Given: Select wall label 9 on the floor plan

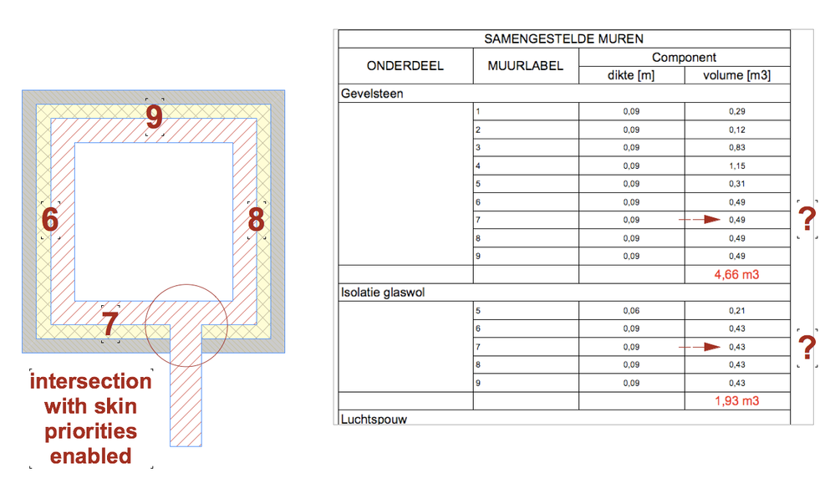Looking at the screenshot, I should (x=153, y=118).
